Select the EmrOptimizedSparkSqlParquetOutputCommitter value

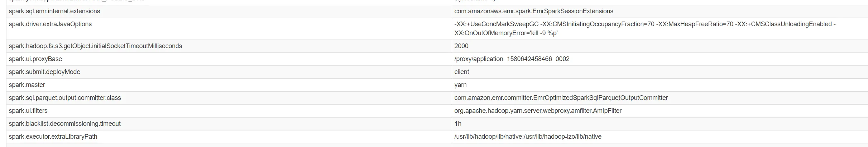tap(561, 98)
